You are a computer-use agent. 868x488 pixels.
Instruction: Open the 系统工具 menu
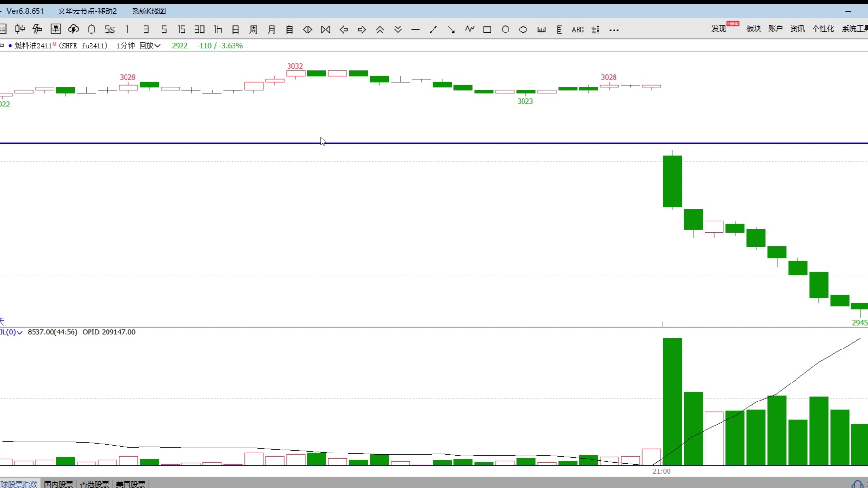click(x=855, y=29)
